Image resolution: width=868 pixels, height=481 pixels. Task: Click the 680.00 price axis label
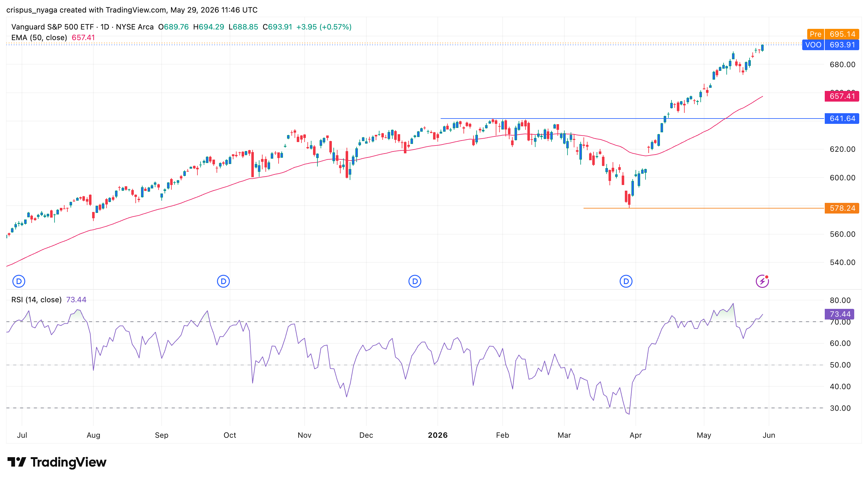tap(842, 64)
